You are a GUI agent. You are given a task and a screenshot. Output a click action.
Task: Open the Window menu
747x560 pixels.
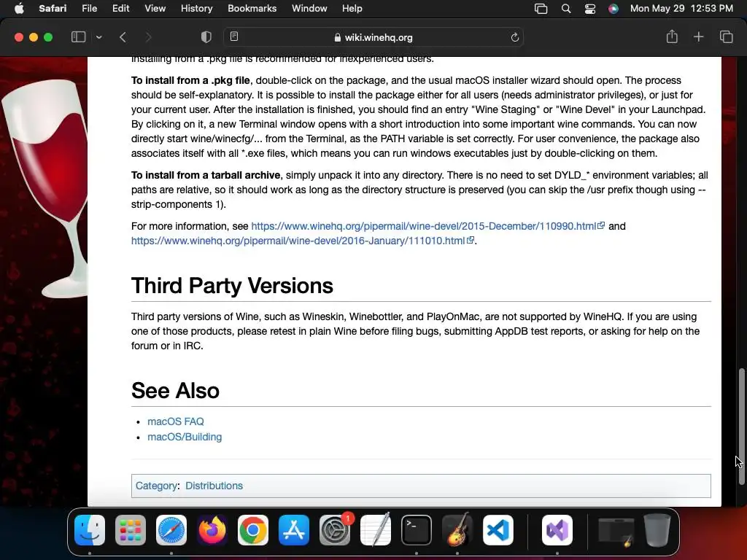309,9
